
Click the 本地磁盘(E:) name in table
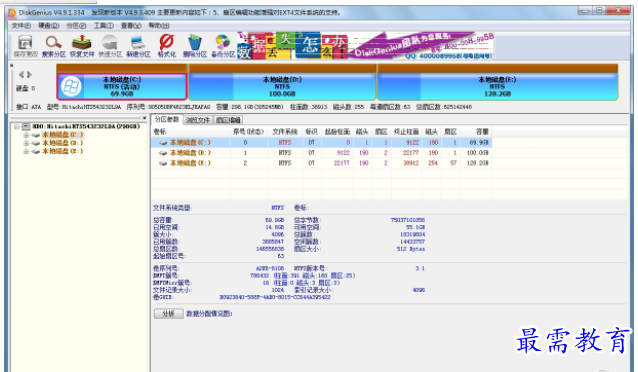[190, 163]
